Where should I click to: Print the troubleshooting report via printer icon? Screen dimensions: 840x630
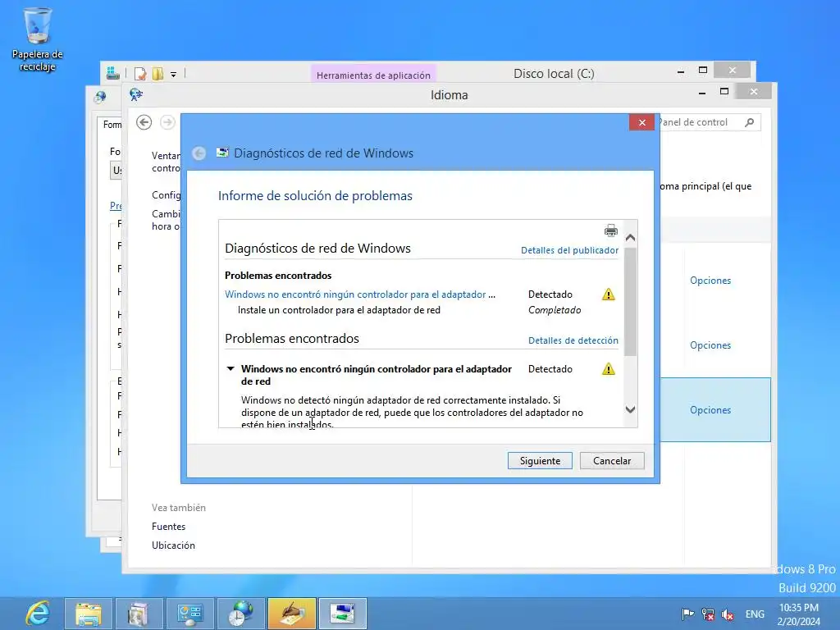pos(610,231)
